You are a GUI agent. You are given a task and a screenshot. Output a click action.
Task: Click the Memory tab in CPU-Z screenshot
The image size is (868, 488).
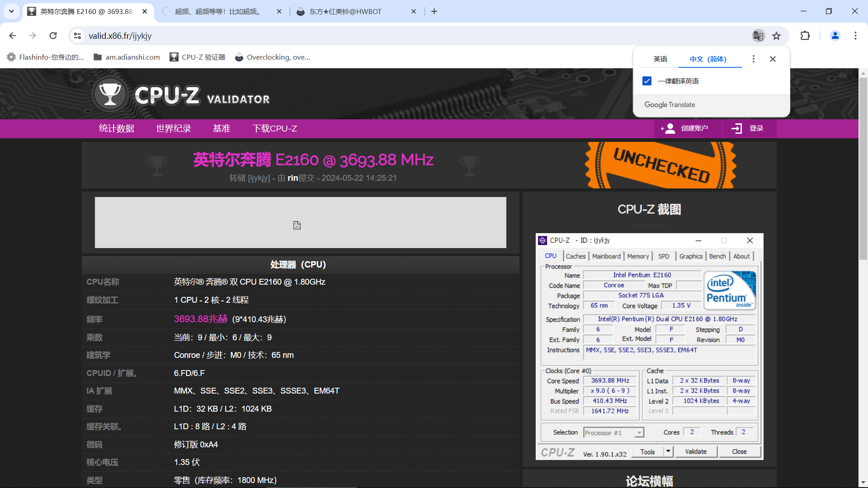tap(638, 256)
